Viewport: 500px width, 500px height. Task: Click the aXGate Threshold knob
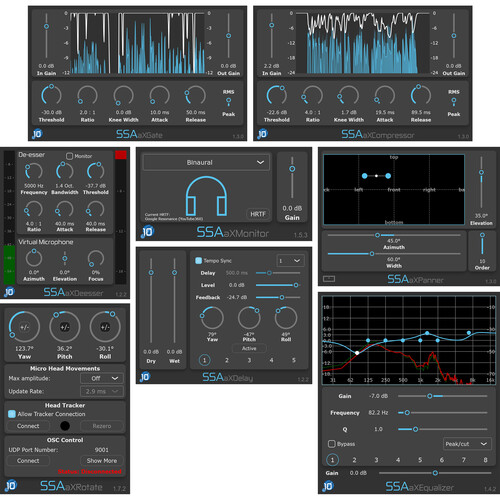tap(51, 96)
